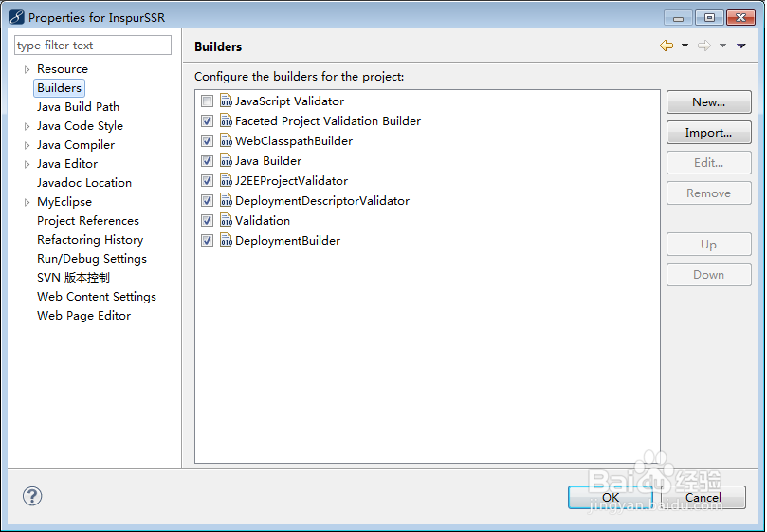This screenshot has height=532, width=767.
Task: Click the Edit... button
Action: point(709,162)
